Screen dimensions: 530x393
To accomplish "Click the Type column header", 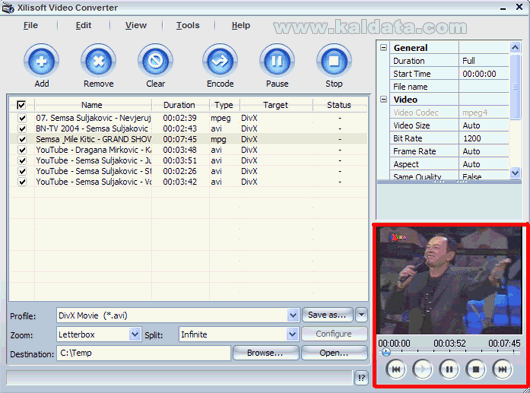I will [x=224, y=105].
